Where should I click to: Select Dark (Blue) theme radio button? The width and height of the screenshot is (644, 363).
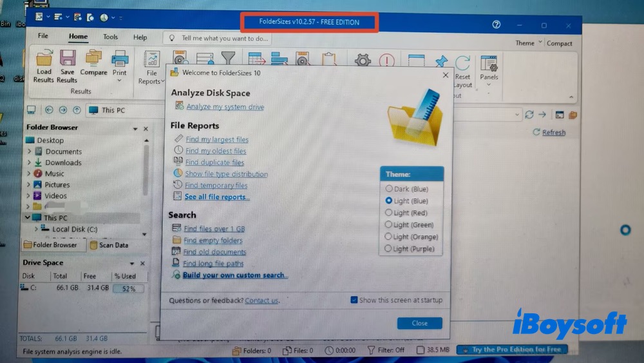(x=388, y=189)
